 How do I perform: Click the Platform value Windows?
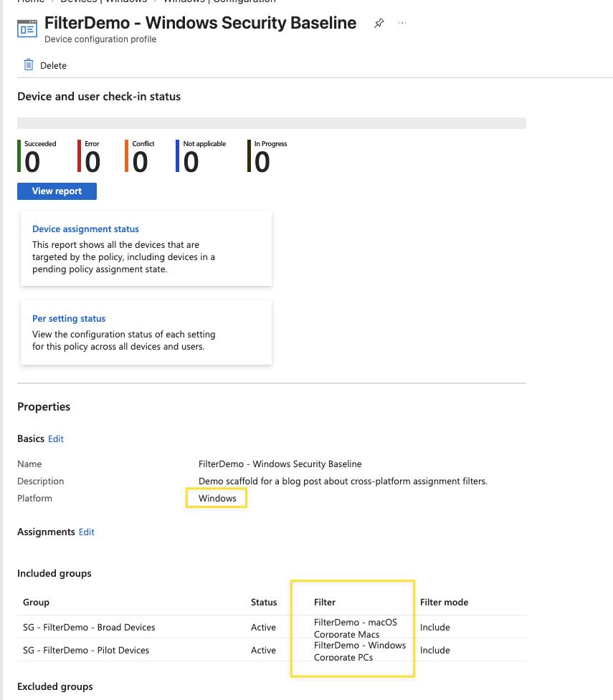pos(217,498)
